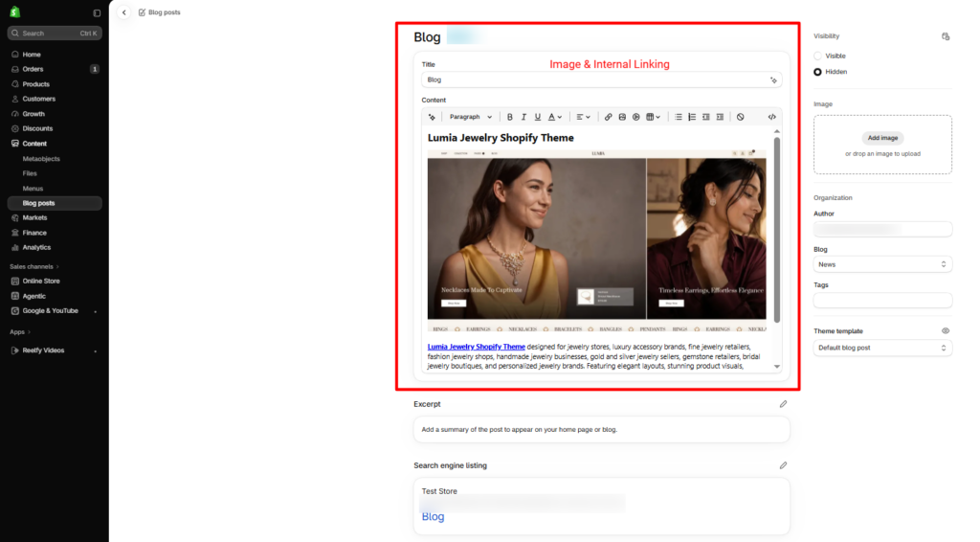This screenshot has height=542, width=980.
Task: Open Analytics in the sidebar
Action: pos(55,248)
